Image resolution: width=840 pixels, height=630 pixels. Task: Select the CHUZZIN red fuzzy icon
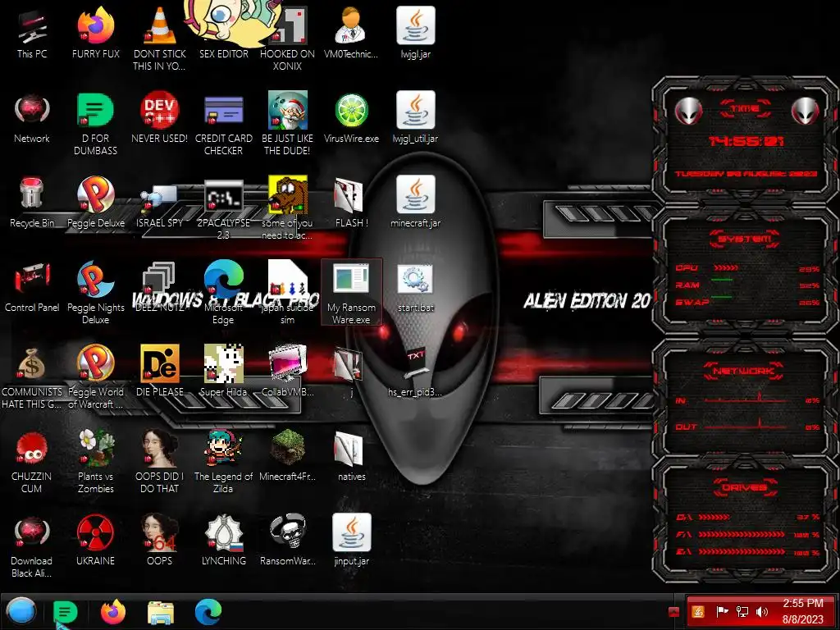tap(32, 461)
